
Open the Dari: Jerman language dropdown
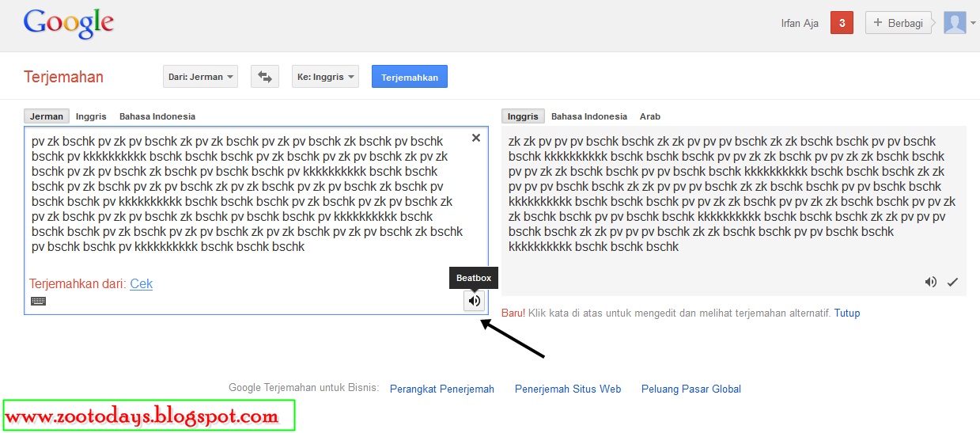202,77
